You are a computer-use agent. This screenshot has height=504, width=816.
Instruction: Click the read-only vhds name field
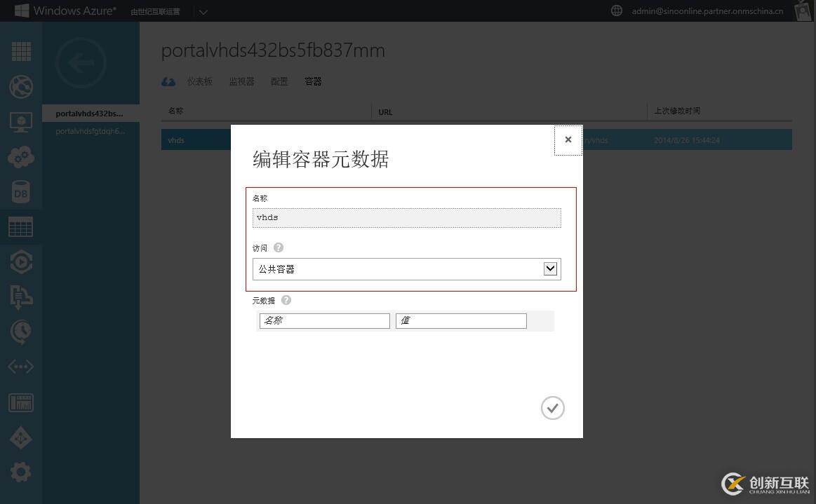click(x=406, y=218)
